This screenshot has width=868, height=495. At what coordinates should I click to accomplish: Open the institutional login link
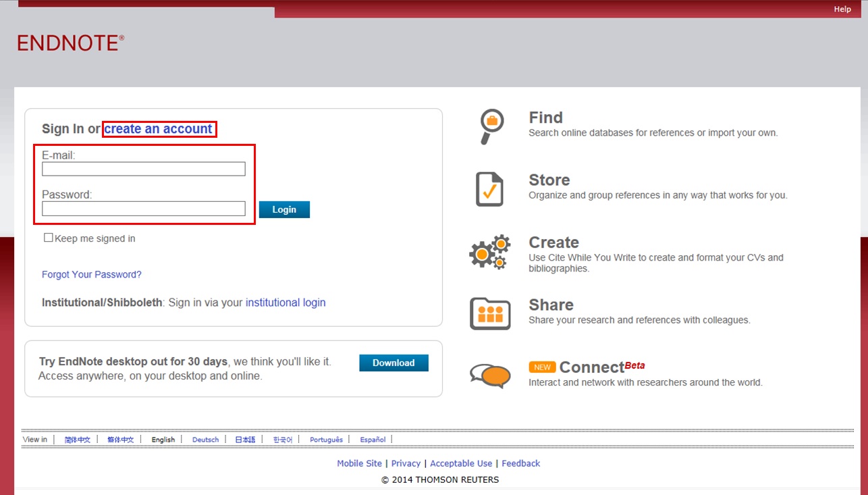click(286, 303)
